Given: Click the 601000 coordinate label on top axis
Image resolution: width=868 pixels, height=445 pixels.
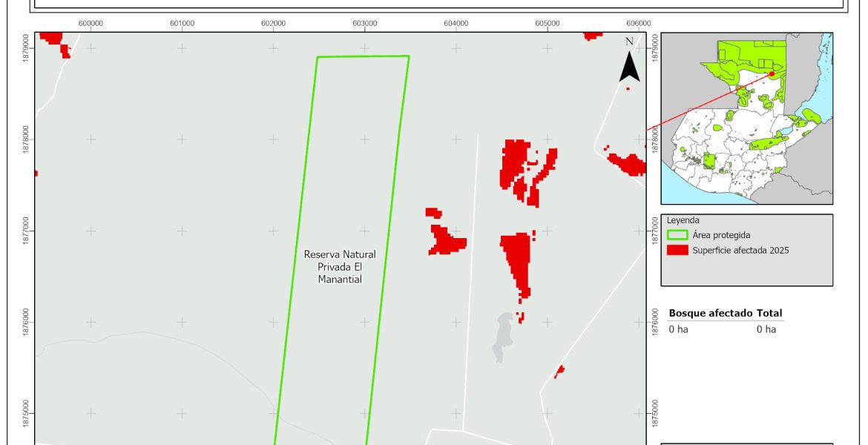Looking at the screenshot, I should tap(182, 22).
